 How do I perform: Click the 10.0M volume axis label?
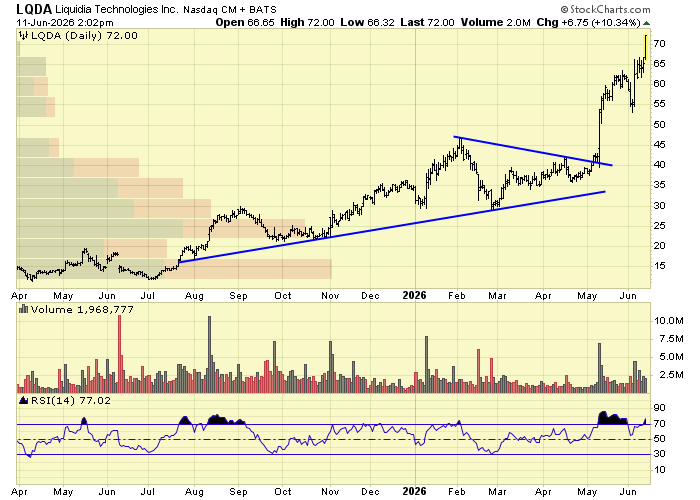(668, 321)
